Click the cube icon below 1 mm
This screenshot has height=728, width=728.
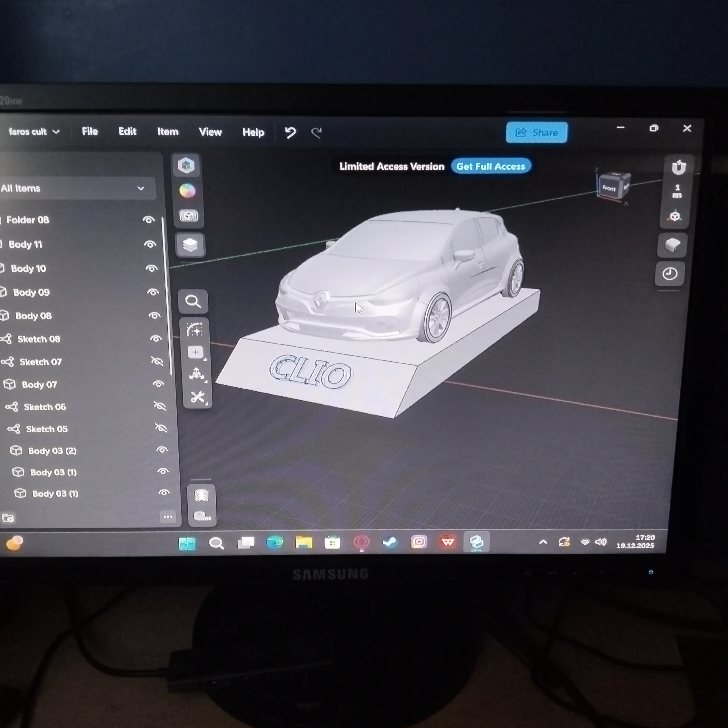675,216
